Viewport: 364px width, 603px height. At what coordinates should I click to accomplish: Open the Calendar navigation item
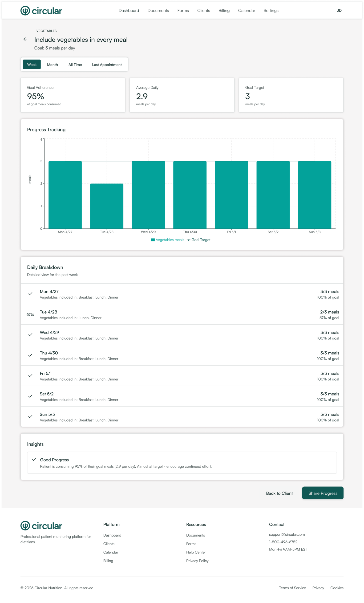click(x=246, y=11)
